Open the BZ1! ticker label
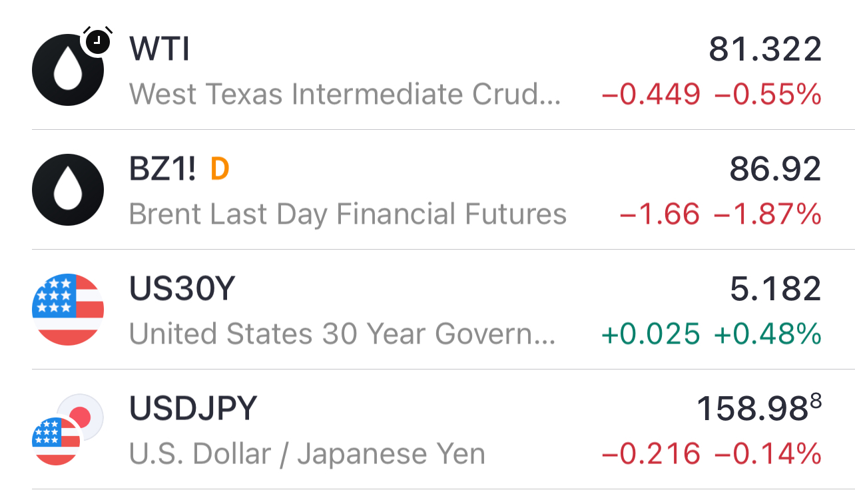This screenshot has width=855, height=504. (163, 170)
